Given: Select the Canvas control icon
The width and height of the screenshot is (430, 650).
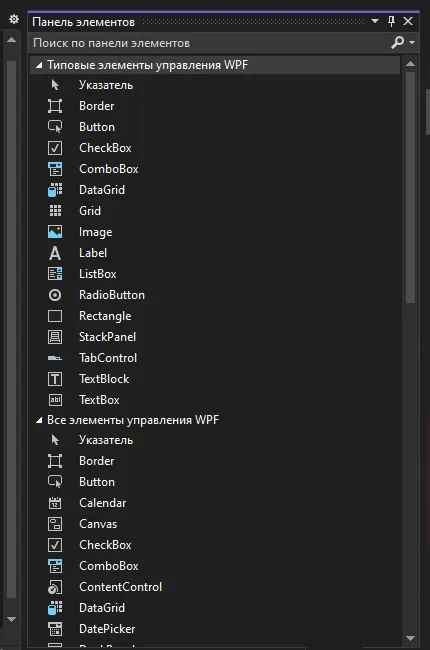Looking at the screenshot, I should click(x=55, y=524).
